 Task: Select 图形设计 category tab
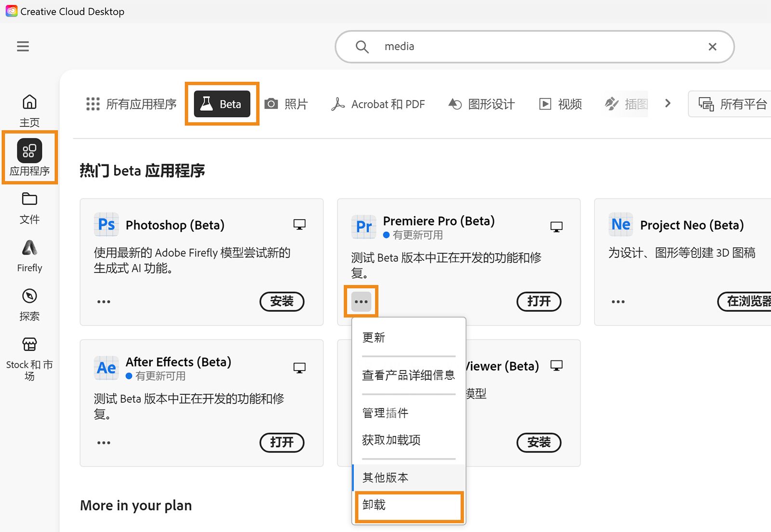pyautogui.click(x=481, y=104)
